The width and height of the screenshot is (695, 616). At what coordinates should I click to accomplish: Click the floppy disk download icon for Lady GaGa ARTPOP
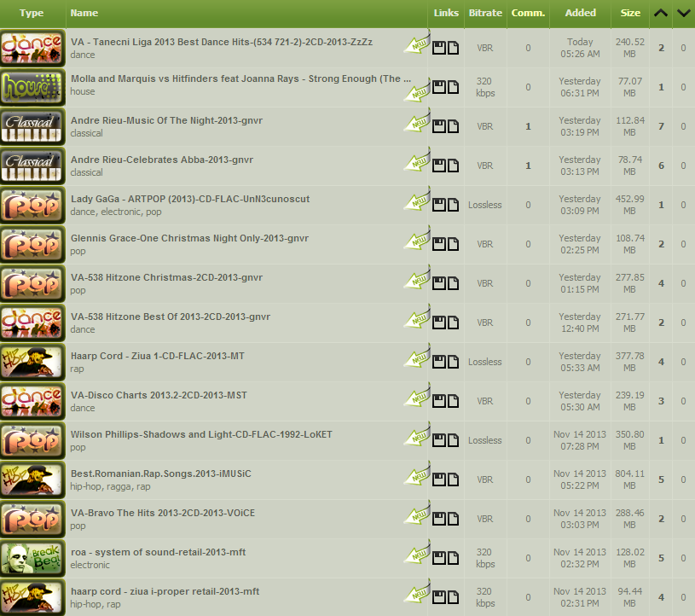pos(439,205)
